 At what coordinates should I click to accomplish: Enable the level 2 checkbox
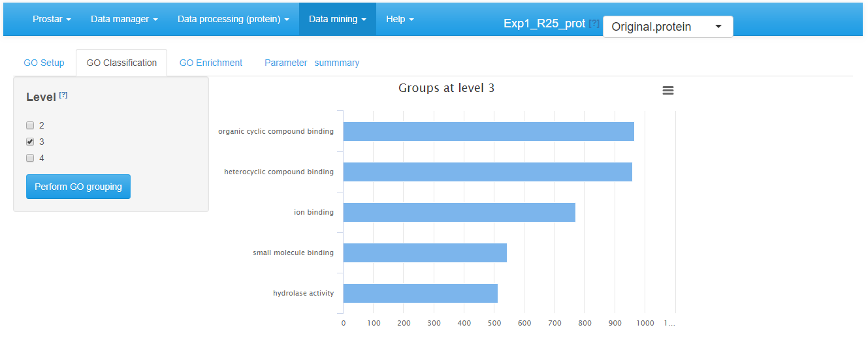coord(30,125)
